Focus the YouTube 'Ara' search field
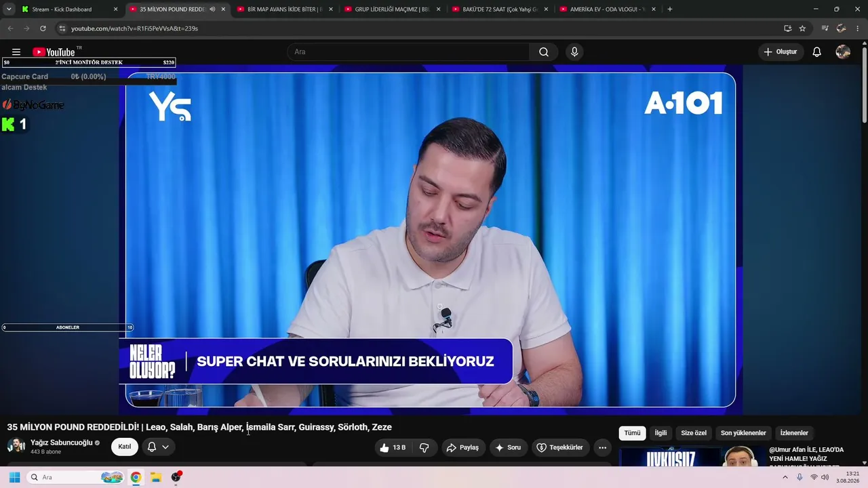 coord(408,52)
